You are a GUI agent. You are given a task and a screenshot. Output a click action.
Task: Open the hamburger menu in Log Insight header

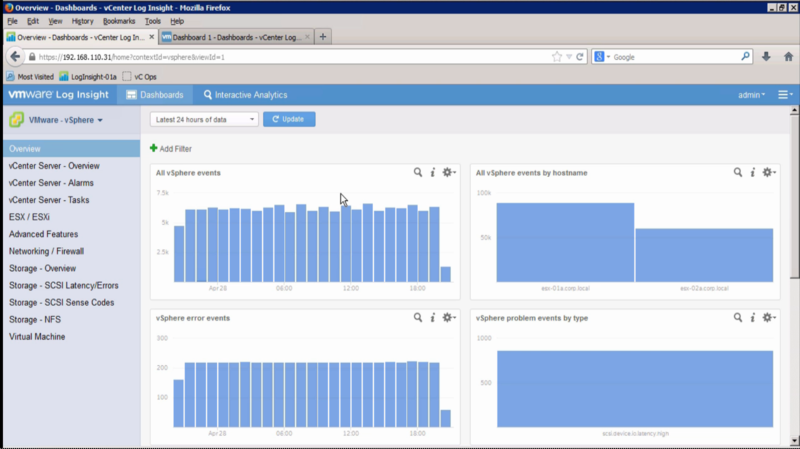click(785, 95)
